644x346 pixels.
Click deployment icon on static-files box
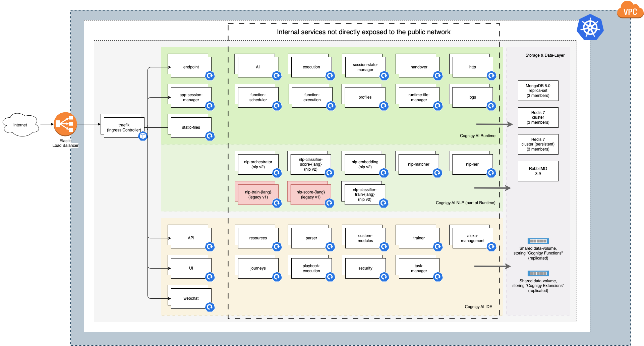tap(210, 136)
